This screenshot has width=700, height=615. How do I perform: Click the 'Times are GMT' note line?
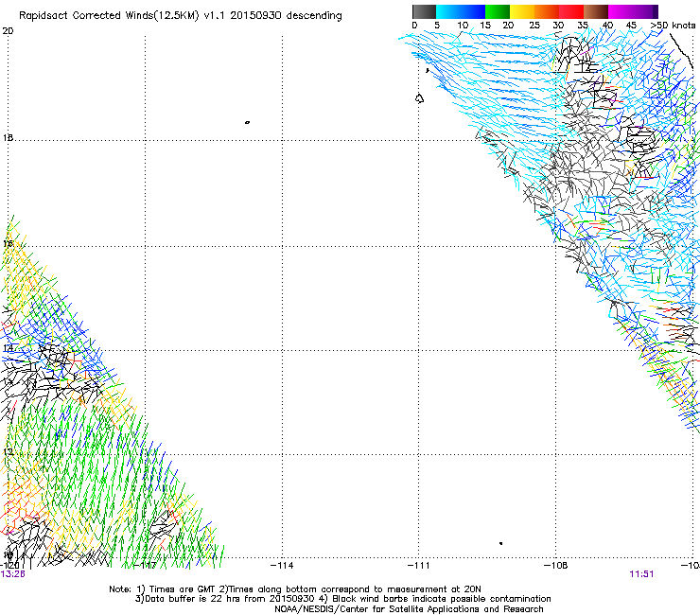(295, 589)
